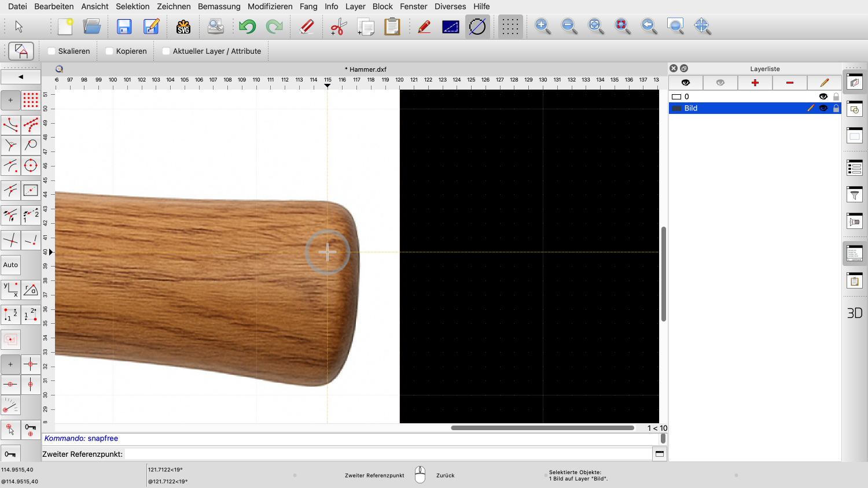Toggle the grid dots display icon
Image resolution: width=868 pixels, height=488 pixels.
click(510, 27)
